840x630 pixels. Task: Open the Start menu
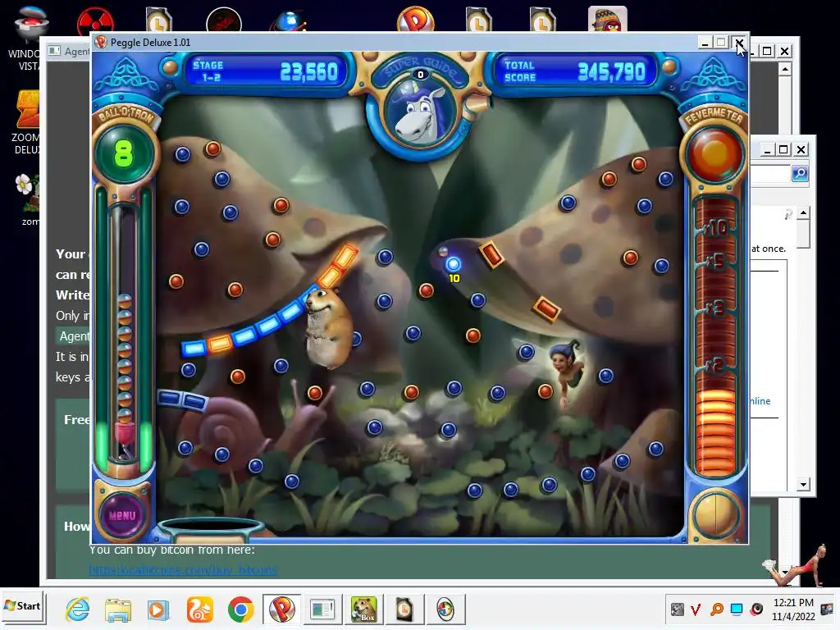(x=22, y=606)
